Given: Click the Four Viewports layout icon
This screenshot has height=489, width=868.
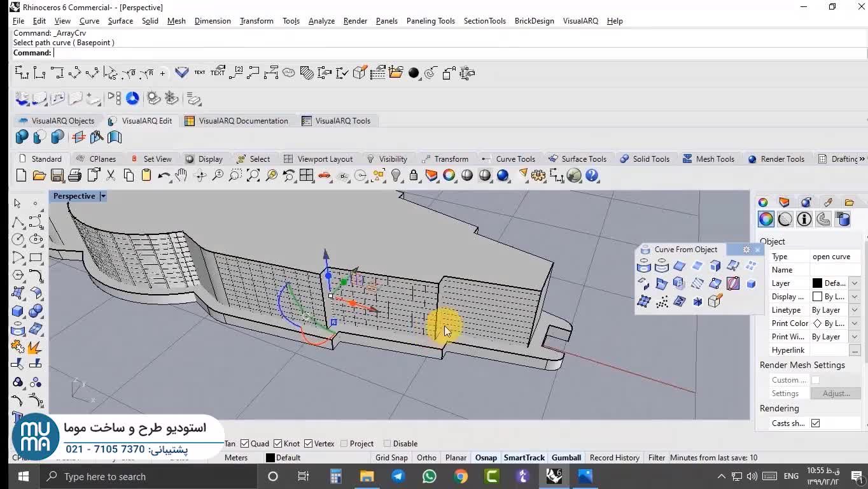Looking at the screenshot, I should pos(306,176).
